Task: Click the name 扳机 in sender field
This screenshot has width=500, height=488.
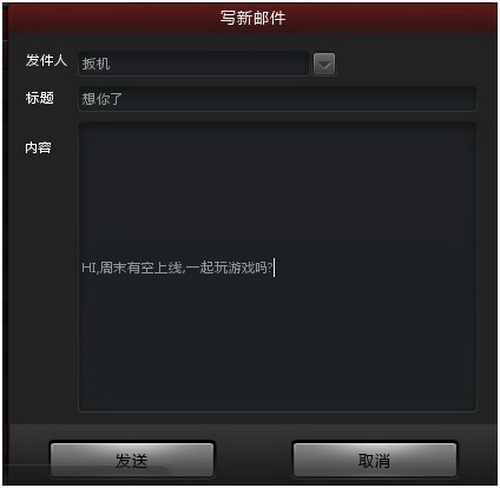Action: coord(96,63)
